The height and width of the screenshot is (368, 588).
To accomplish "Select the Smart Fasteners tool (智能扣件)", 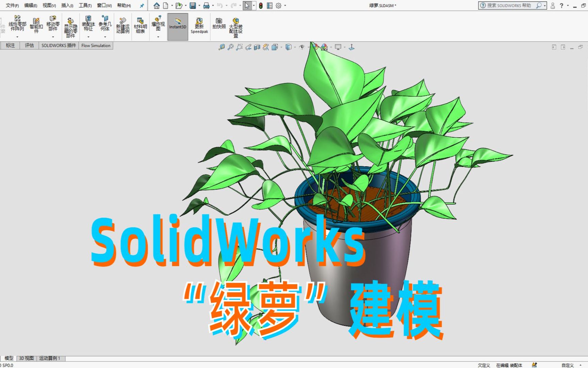I will pos(36,26).
